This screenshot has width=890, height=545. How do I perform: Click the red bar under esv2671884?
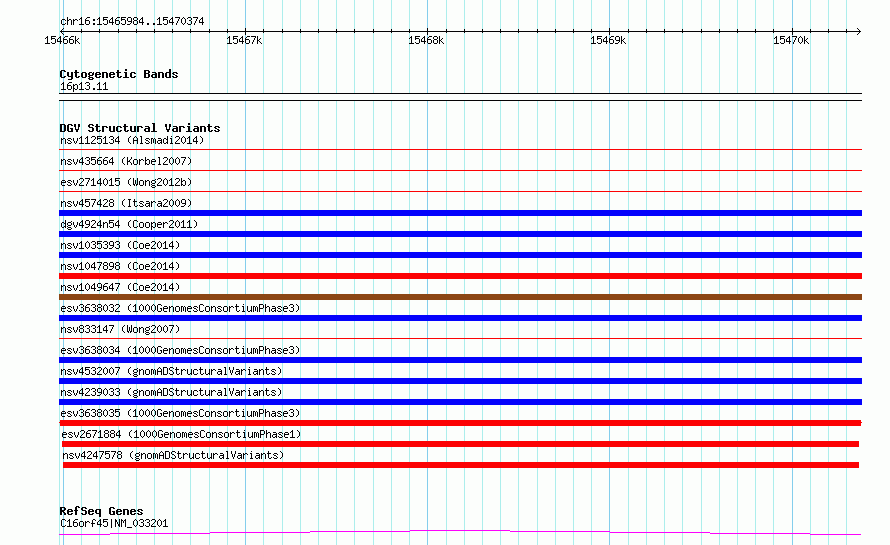pos(460,444)
